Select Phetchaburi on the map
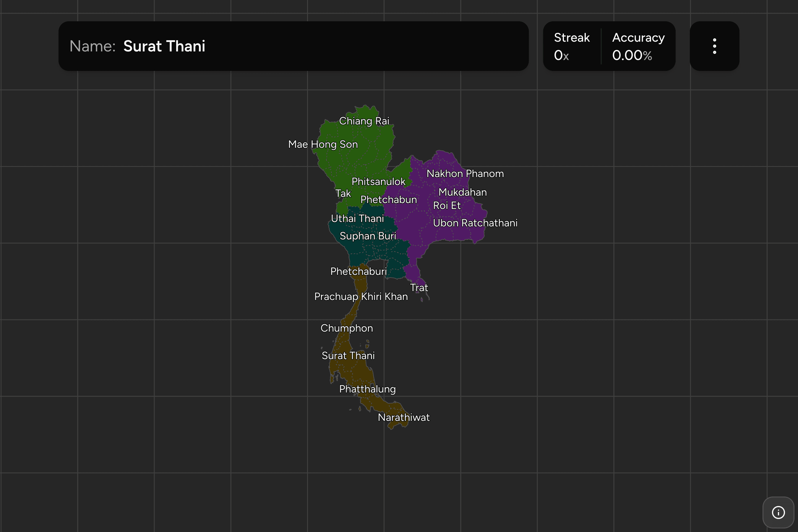This screenshot has height=532, width=798. point(359,271)
